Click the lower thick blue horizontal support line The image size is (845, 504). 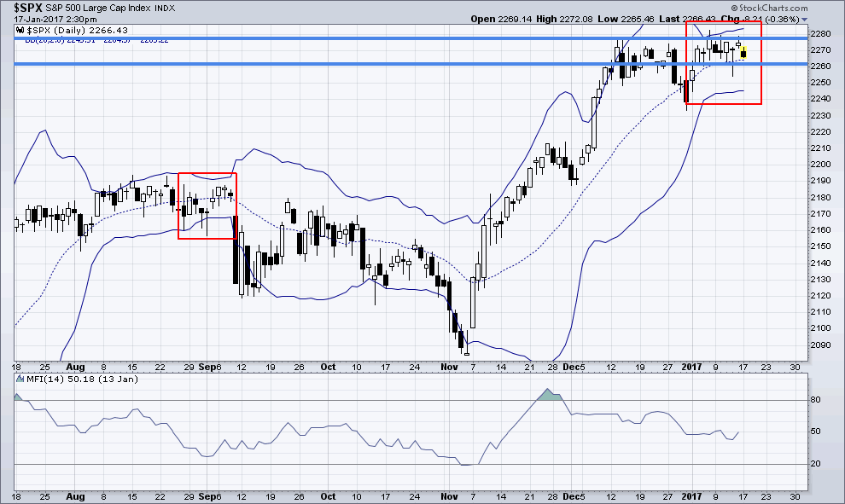pyautogui.click(x=411, y=64)
